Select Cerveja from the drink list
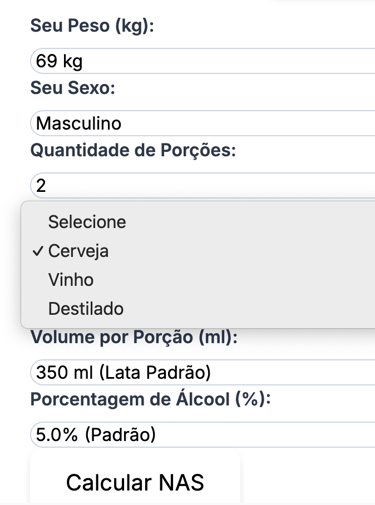The width and height of the screenshot is (375, 505). (x=198, y=251)
